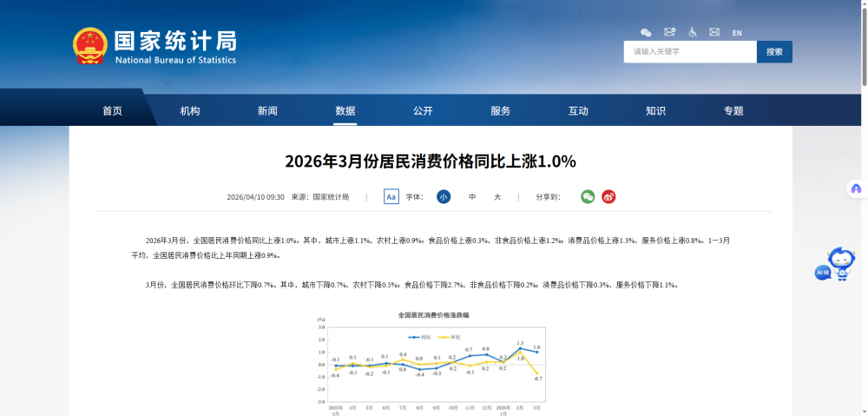
Task: Switch to the EN English site
Action: click(737, 33)
